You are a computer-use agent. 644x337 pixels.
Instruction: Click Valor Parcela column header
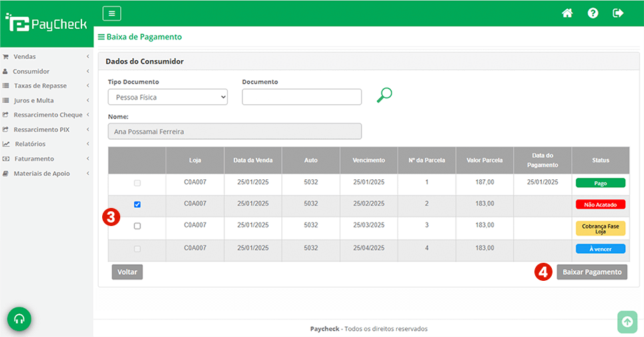point(484,160)
